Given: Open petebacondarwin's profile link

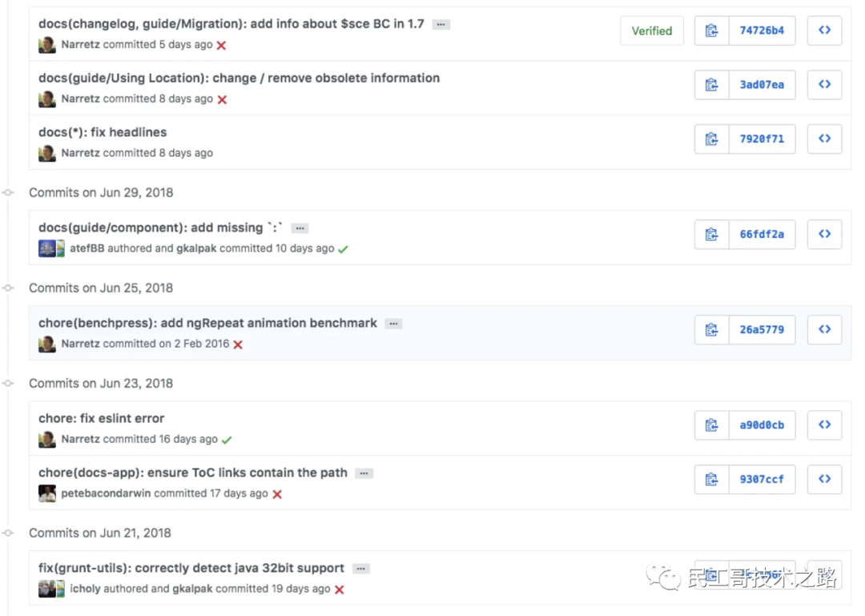Looking at the screenshot, I should click(106, 493).
